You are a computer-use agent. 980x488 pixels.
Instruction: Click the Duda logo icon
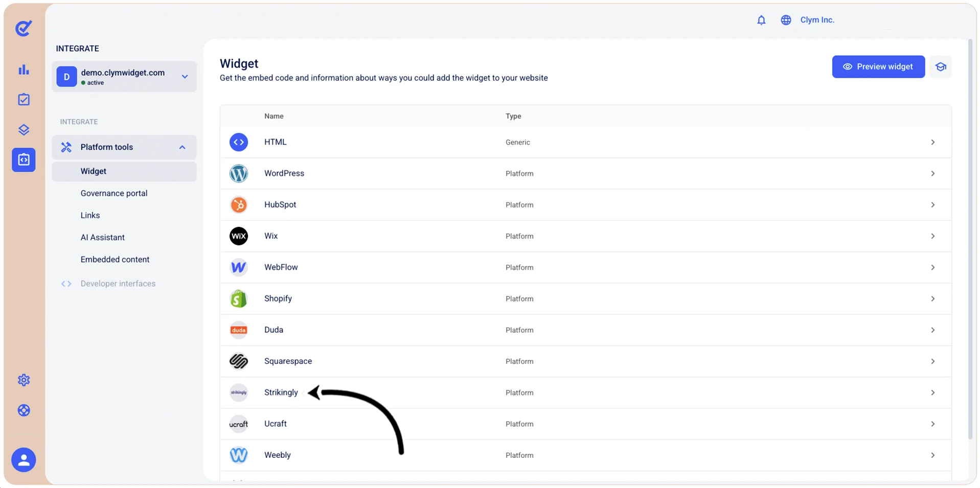[239, 330]
